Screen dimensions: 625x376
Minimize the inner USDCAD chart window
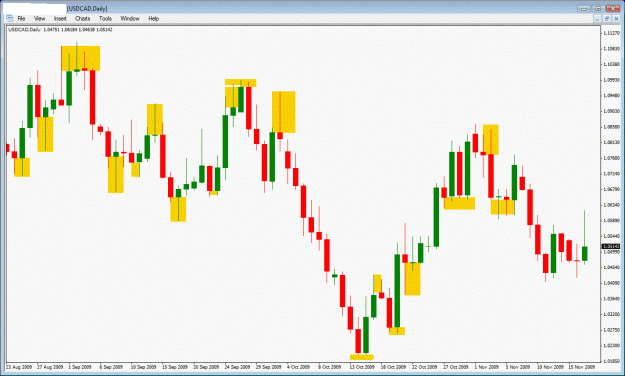click(597, 19)
